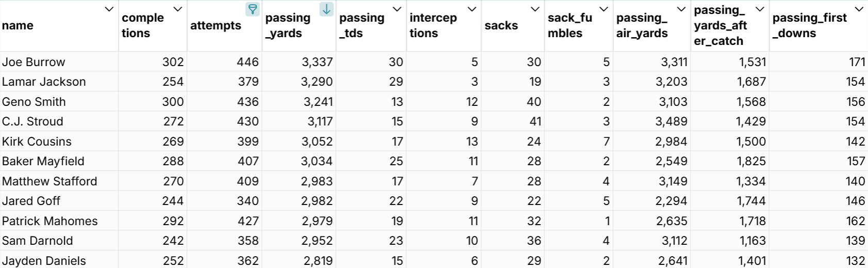The image size is (868, 268).
Task: Select the Joe Burrow name cell
Action: (34, 62)
